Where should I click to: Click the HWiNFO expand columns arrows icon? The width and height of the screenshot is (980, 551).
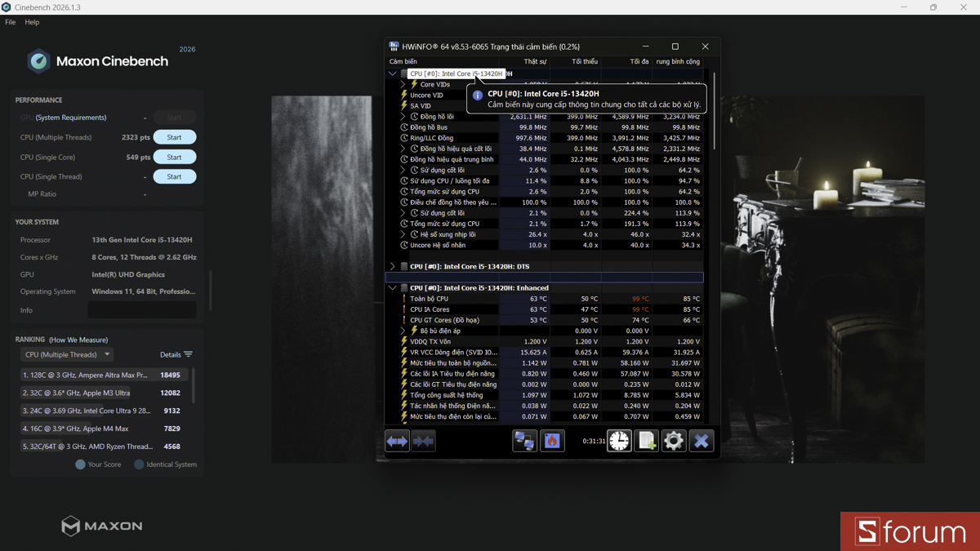[x=397, y=441]
